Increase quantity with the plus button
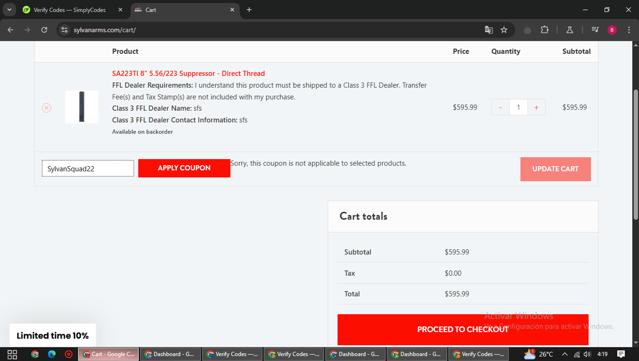 (536, 107)
